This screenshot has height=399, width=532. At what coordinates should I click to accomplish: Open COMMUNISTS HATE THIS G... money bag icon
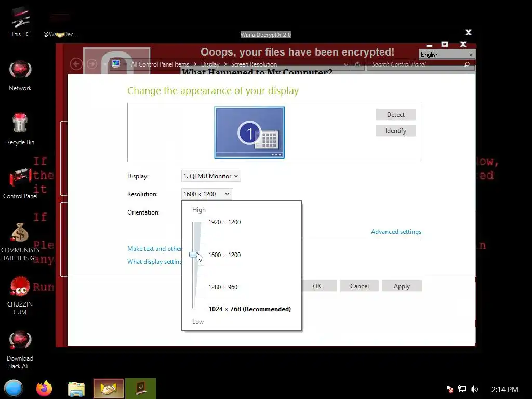(x=20, y=242)
